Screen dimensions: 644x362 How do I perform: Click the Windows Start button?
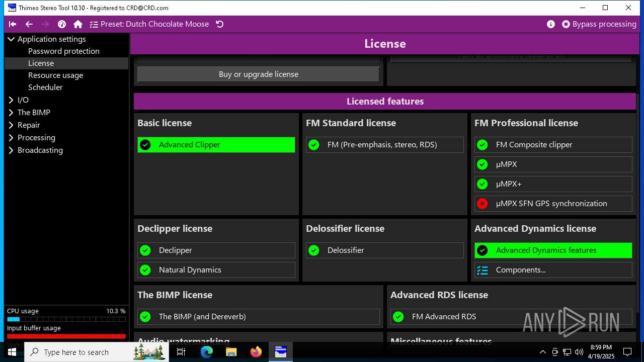(12, 352)
